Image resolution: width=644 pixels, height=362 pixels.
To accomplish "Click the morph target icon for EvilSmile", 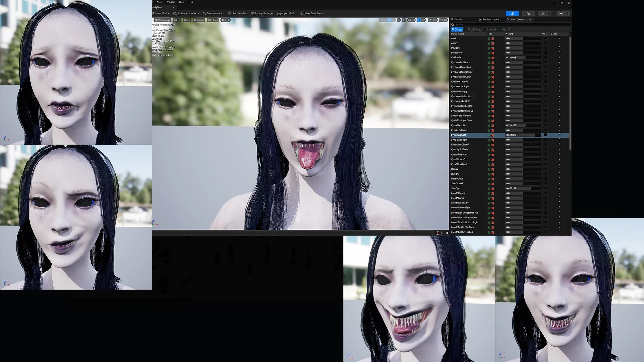I will click(x=489, y=58).
